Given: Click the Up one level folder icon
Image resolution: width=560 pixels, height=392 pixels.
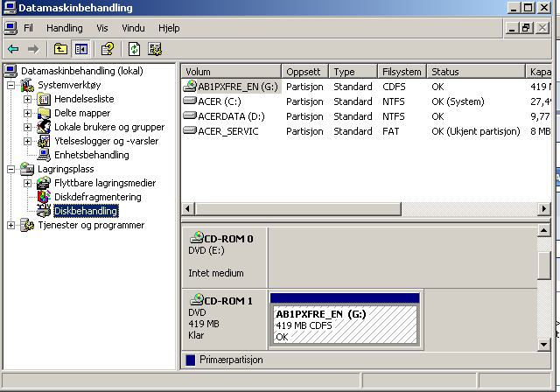Looking at the screenshot, I should tap(60, 49).
